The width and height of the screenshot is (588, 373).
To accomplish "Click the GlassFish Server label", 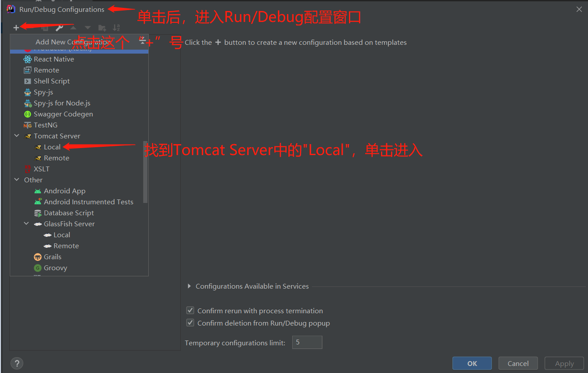I will coord(69,224).
